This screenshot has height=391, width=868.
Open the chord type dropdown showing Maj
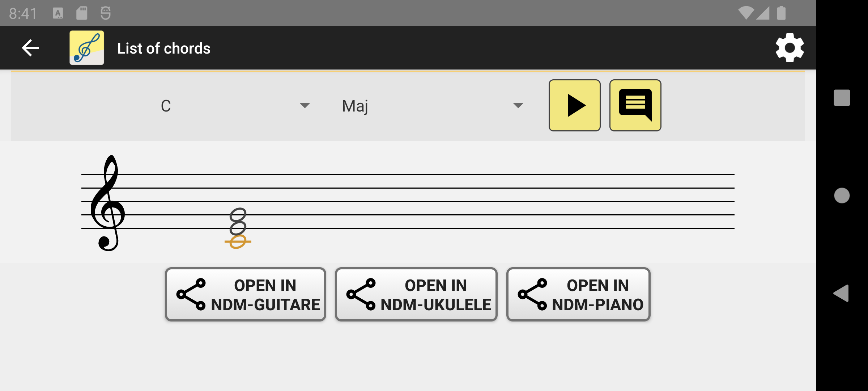(x=430, y=105)
